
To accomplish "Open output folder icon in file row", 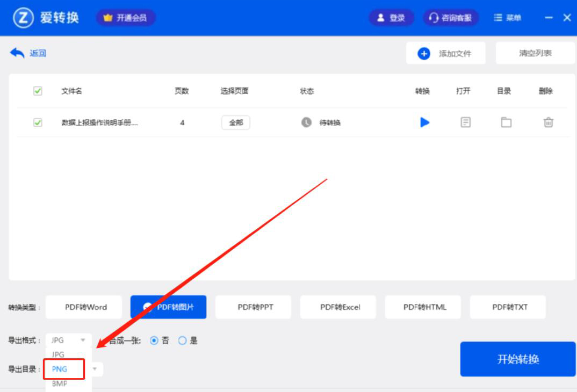I will tap(506, 122).
